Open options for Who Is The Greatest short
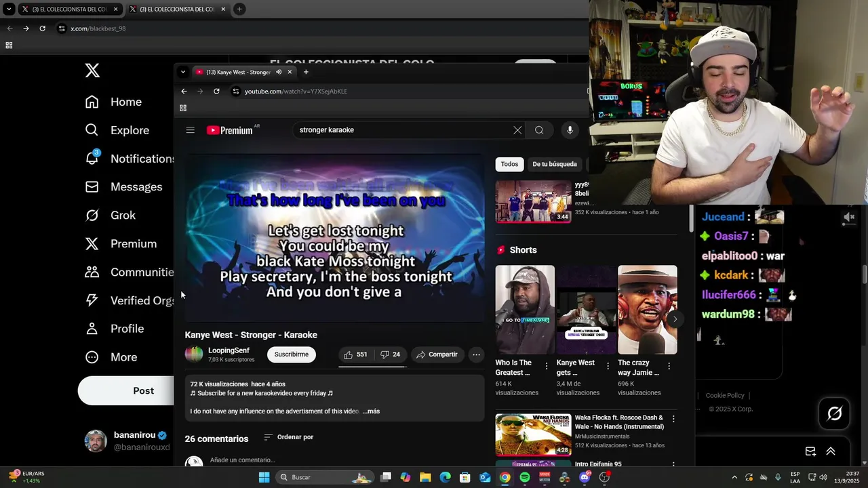This screenshot has height=488, width=868. pos(547,366)
